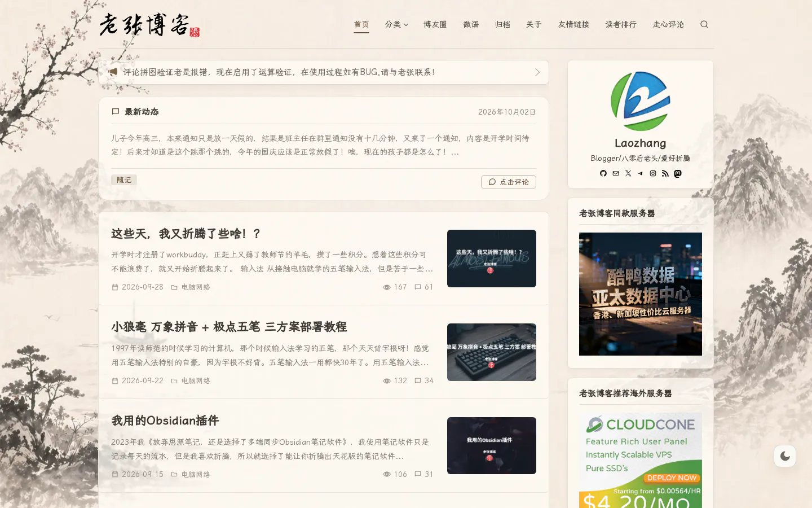Click 电脑网络 category under 2026-09-28 post

[x=196, y=287]
